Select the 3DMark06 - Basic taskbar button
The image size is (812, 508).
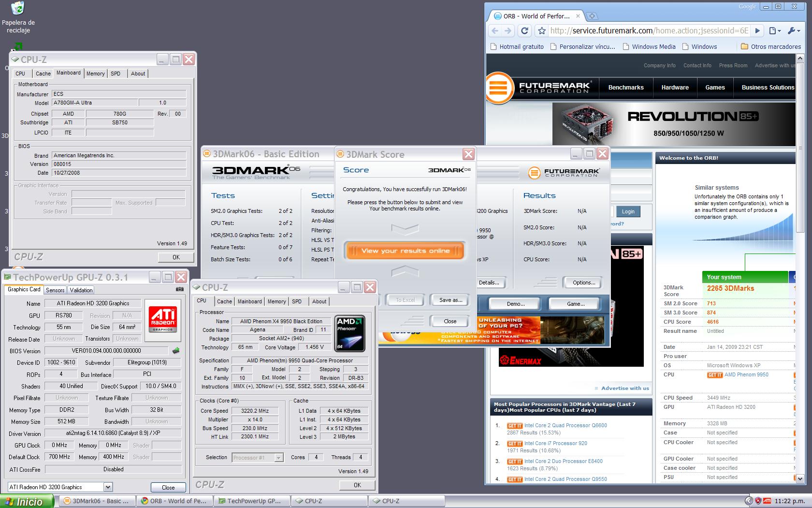click(x=97, y=501)
